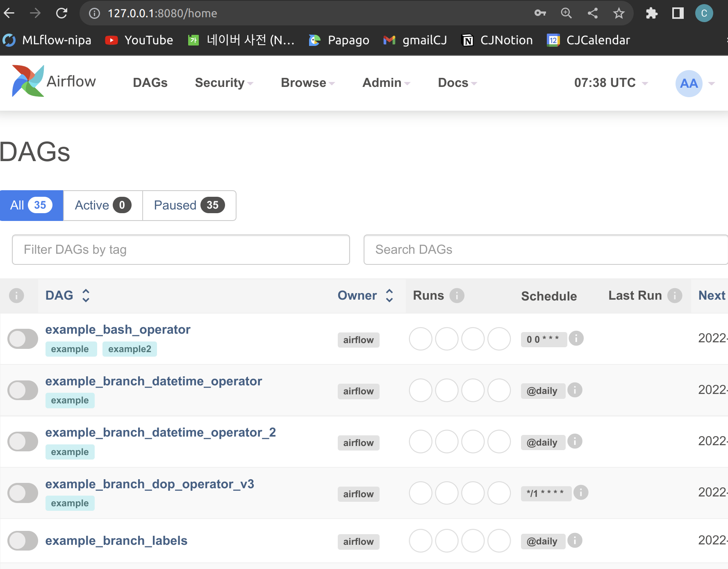Click info icon next to 0 0 * * * schedule
Image resolution: width=728 pixels, height=569 pixels.
576,339
